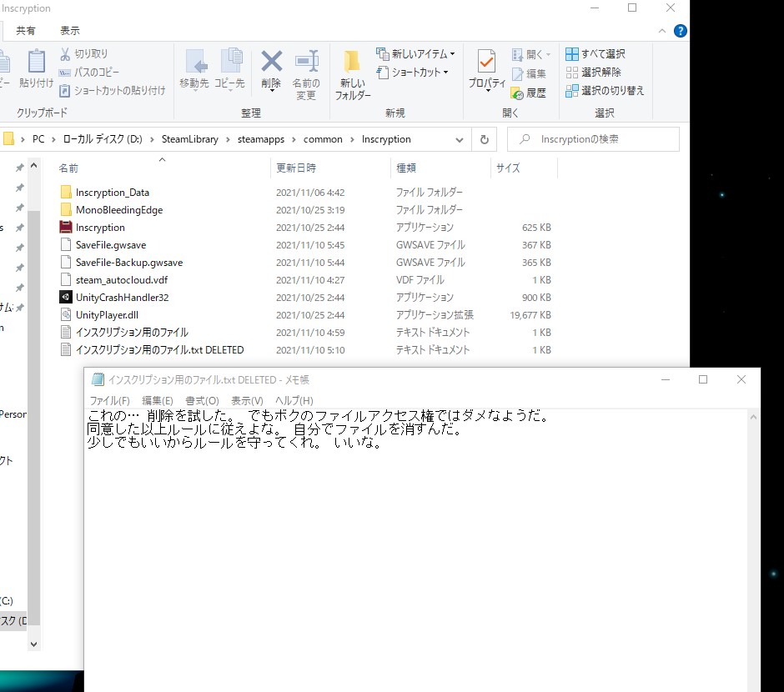Select SaveFile.gwsave file

111,245
